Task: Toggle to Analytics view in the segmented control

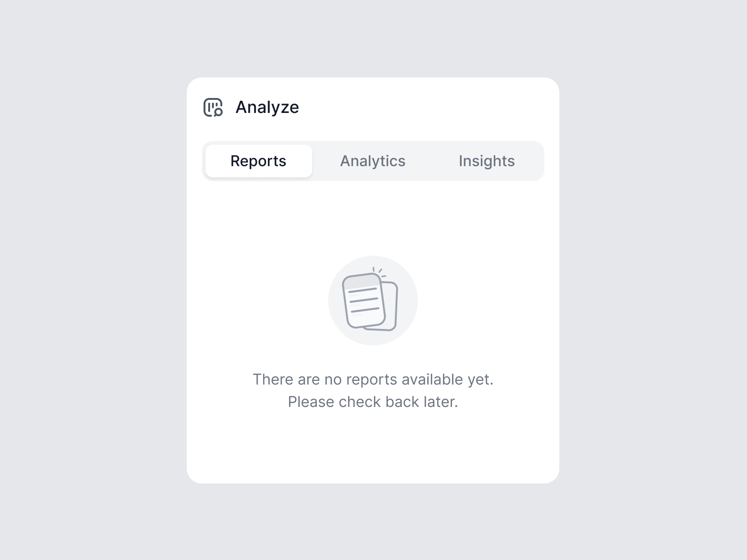Action: (373, 161)
